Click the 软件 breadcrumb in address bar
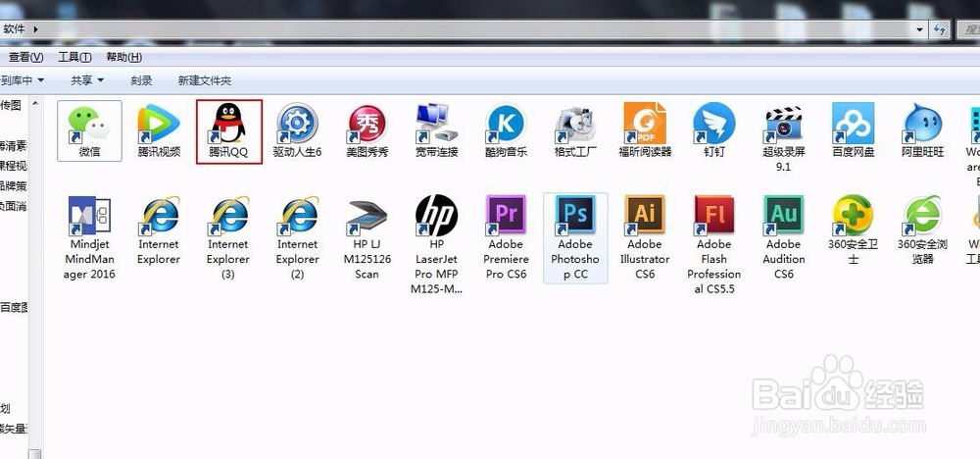The image size is (980, 459). 14,28
